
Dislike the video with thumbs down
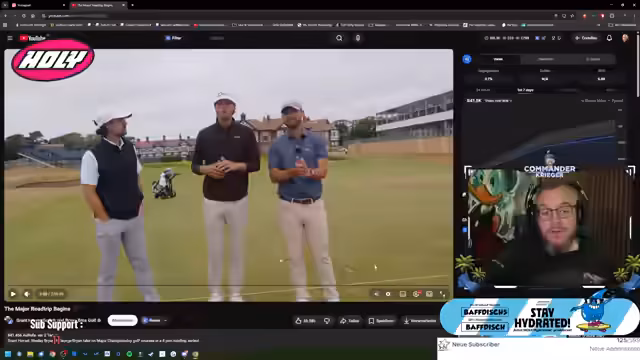(x=327, y=321)
